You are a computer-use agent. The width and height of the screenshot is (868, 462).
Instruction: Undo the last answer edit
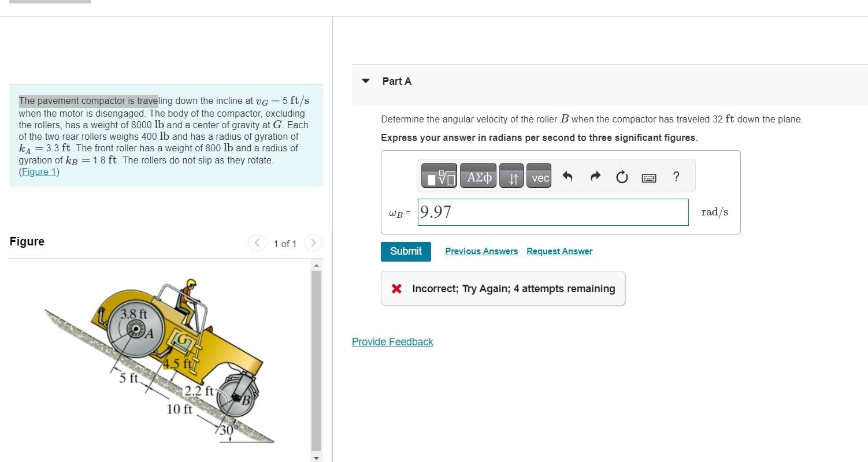tap(567, 176)
